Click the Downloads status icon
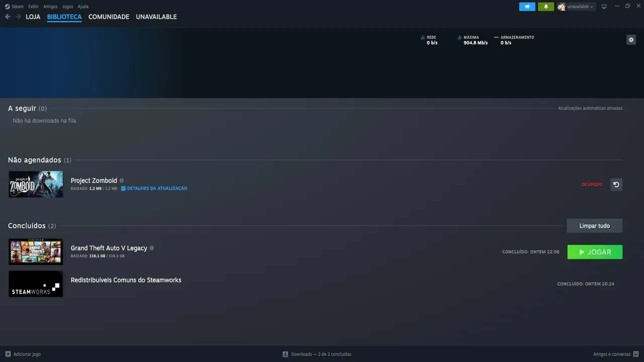 (x=285, y=354)
